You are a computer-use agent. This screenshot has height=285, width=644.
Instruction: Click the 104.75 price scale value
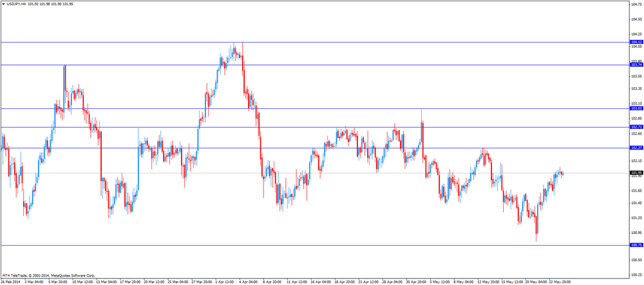pos(636,5)
